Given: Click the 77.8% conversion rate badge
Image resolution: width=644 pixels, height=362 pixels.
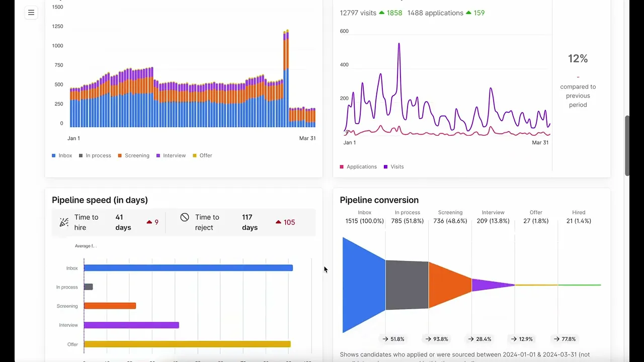Looking at the screenshot, I should [565, 339].
